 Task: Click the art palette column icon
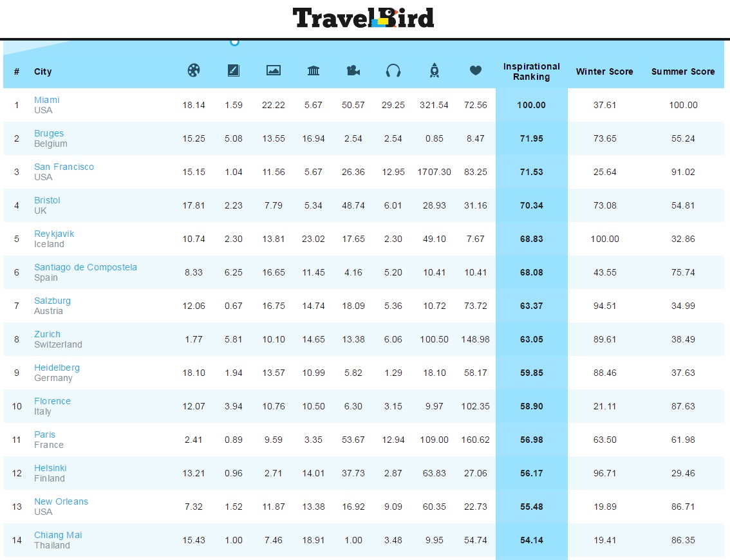[x=194, y=70]
